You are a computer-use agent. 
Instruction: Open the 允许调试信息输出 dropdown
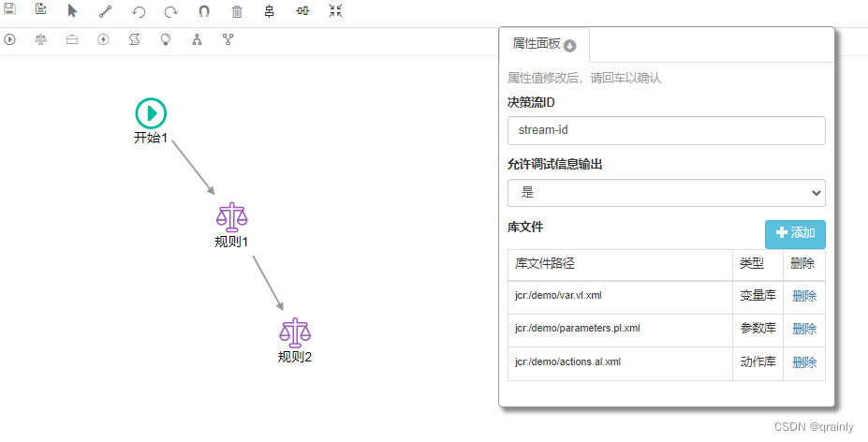(x=667, y=193)
